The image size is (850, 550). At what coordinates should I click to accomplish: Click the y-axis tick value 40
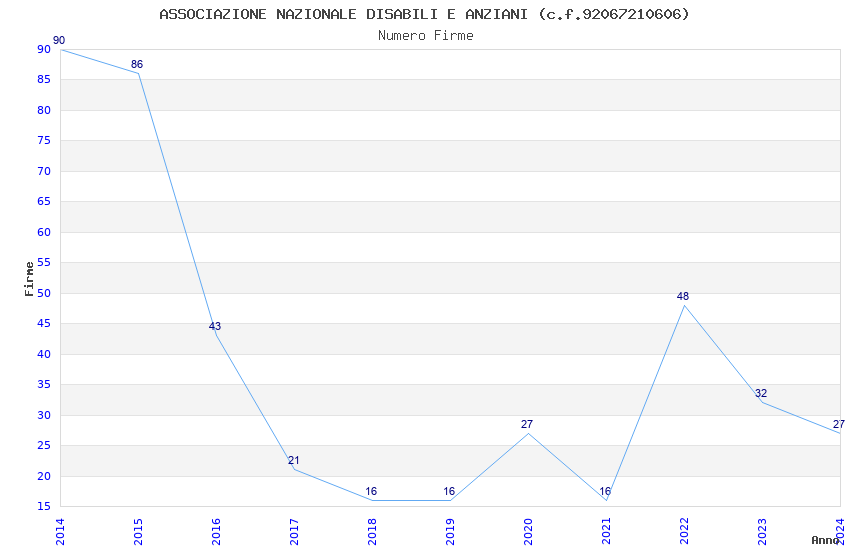[44, 354]
